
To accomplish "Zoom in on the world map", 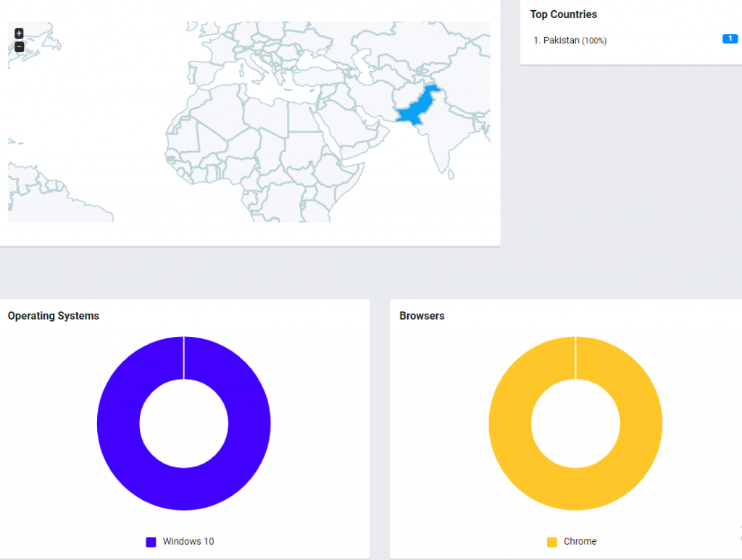I will pyautogui.click(x=19, y=33).
